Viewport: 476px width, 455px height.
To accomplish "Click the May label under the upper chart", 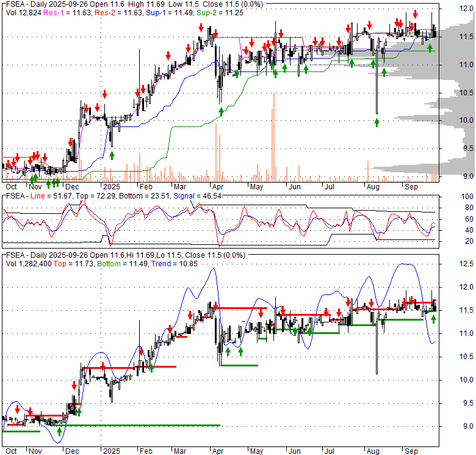I will pyautogui.click(x=256, y=187).
